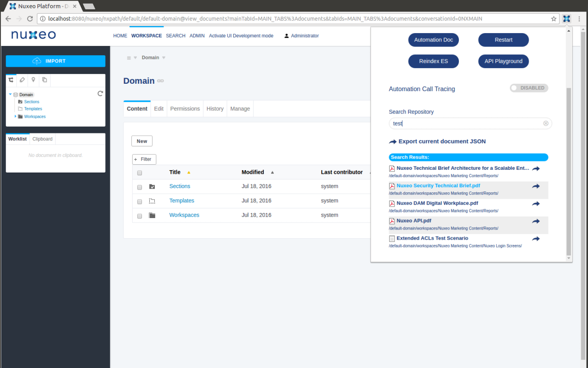Export Extended ACLs Test Scenario JSON arrow

tap(536, 239)
